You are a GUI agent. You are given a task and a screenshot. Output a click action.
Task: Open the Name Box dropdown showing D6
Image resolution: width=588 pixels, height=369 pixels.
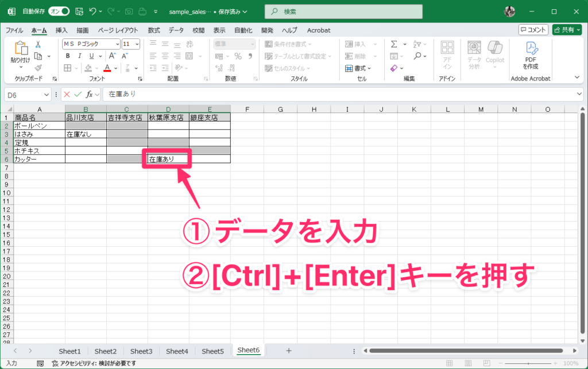point(47,94)
